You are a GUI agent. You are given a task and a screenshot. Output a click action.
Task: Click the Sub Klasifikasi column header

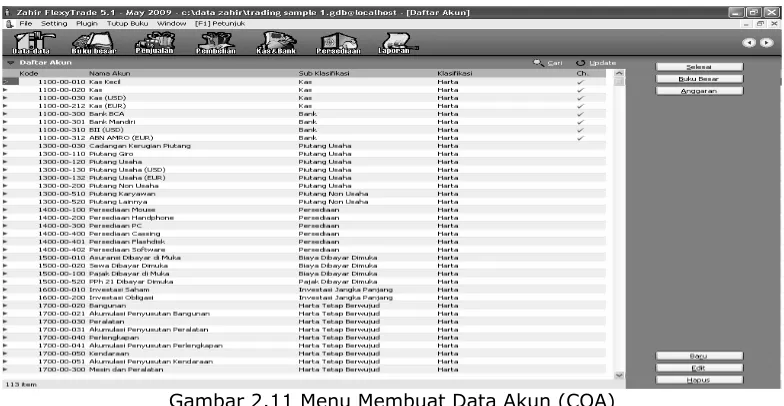(x=324, y=74)
